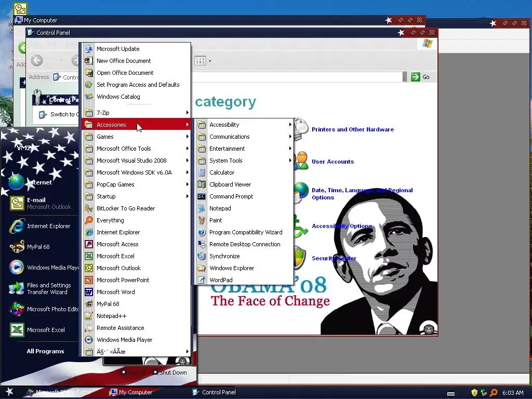Open the Communications submenu
This screenshot has height=399, width=532.
[x=244, y=137]
